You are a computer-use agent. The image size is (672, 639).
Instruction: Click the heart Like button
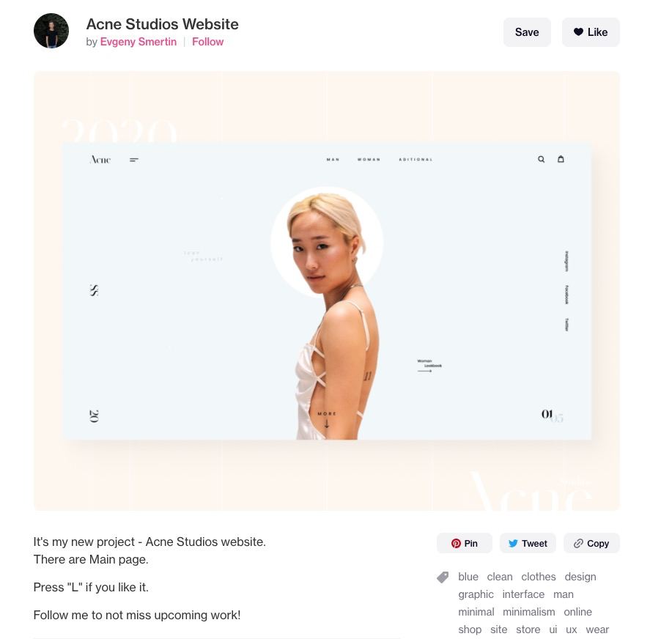click(591, 32)
